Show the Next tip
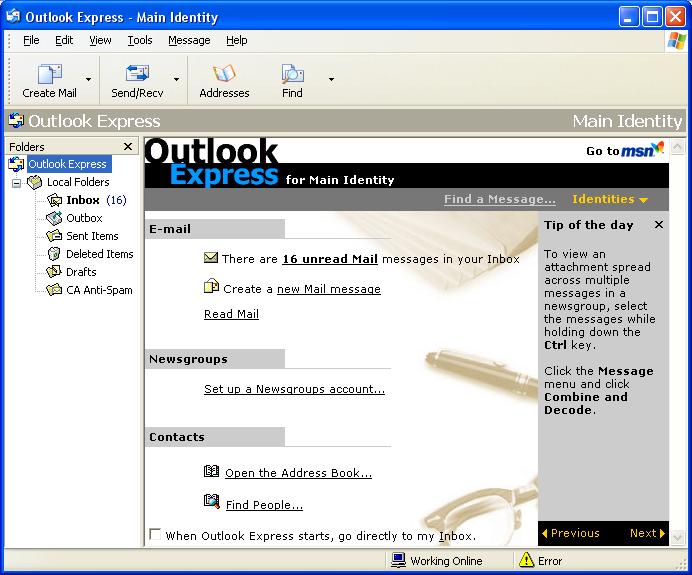692x575 pixels. [647, 533]
